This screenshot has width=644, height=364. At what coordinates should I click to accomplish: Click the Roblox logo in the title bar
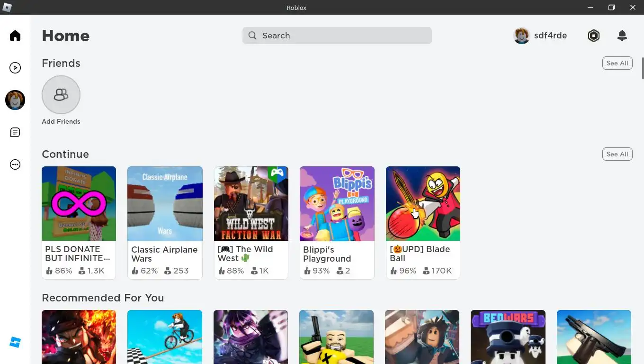coord(7,7)
